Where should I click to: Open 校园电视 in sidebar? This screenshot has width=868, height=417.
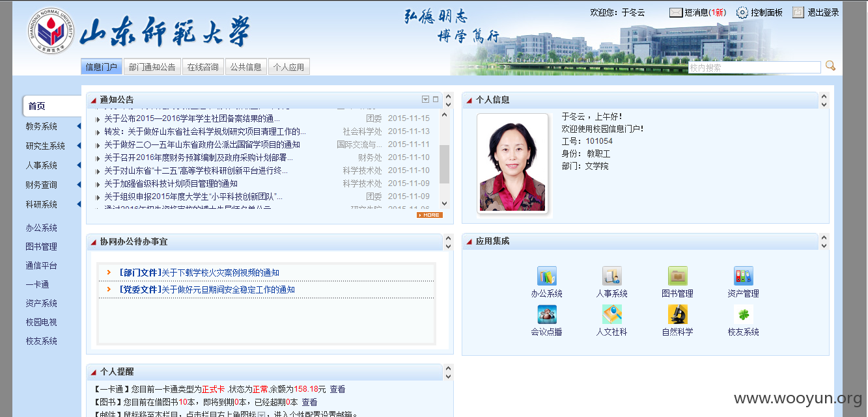[42, 322]
